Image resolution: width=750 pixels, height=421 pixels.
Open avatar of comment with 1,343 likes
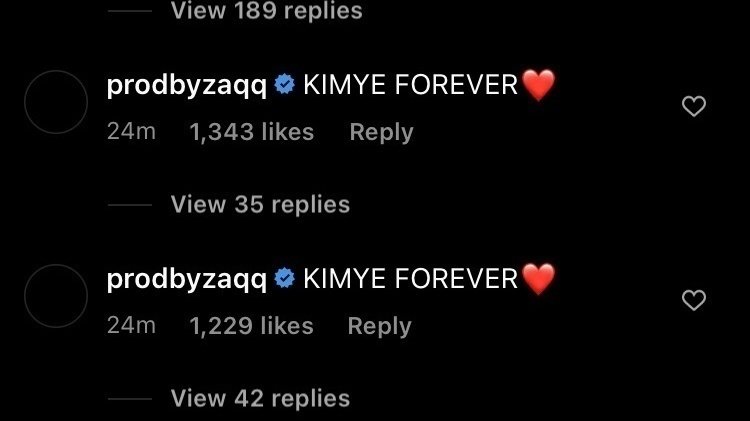[56, 102]
